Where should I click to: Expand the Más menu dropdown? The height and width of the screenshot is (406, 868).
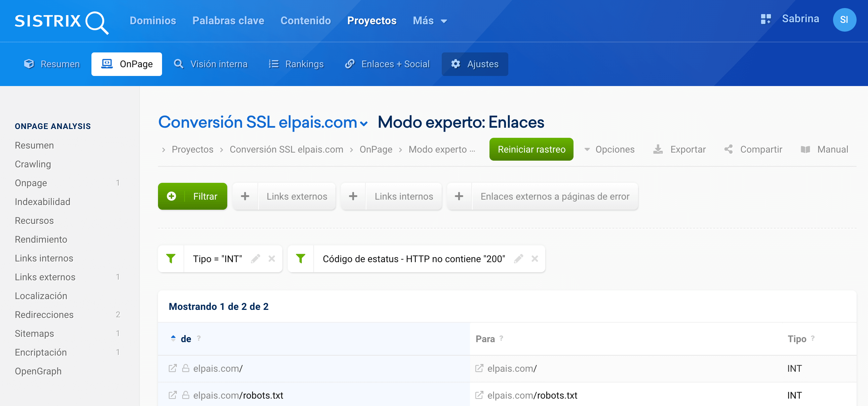(430, 21)
